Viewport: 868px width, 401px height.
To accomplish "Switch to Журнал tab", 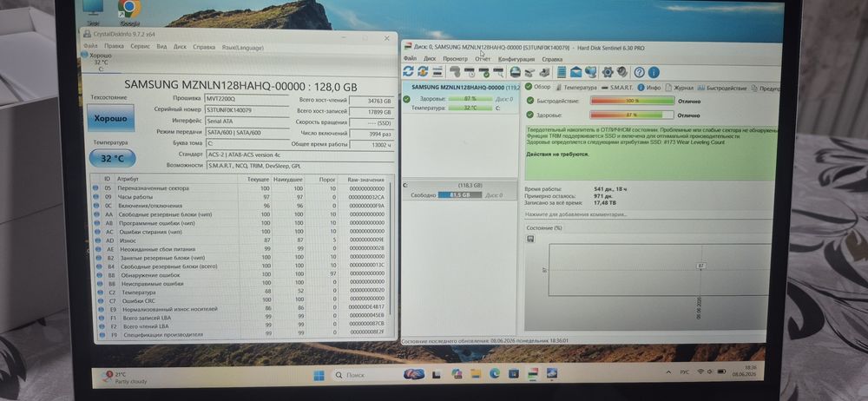I will coord(680,88).
